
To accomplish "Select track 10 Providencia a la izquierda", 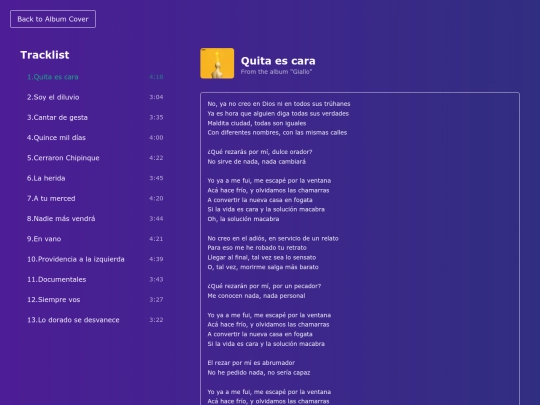I will click(95, 259).
